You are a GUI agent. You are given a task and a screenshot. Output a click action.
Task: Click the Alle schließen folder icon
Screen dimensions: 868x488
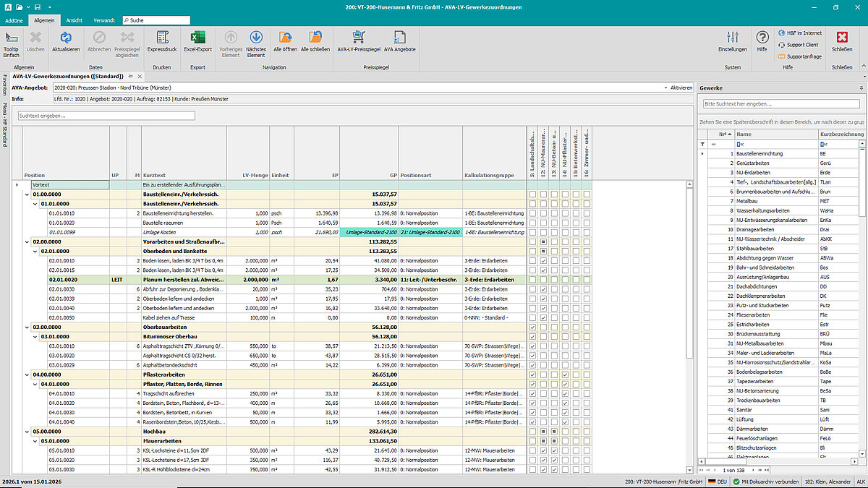[x=315, y=38]
